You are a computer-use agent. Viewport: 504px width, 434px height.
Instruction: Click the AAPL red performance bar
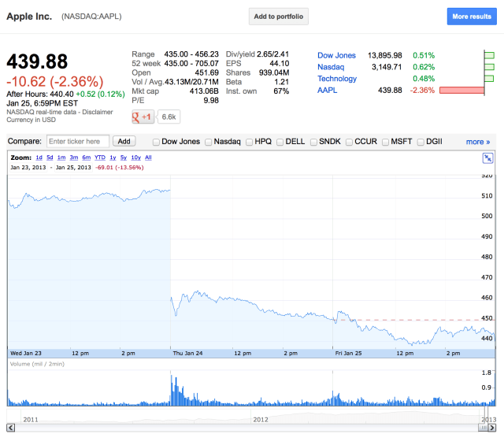461,91
